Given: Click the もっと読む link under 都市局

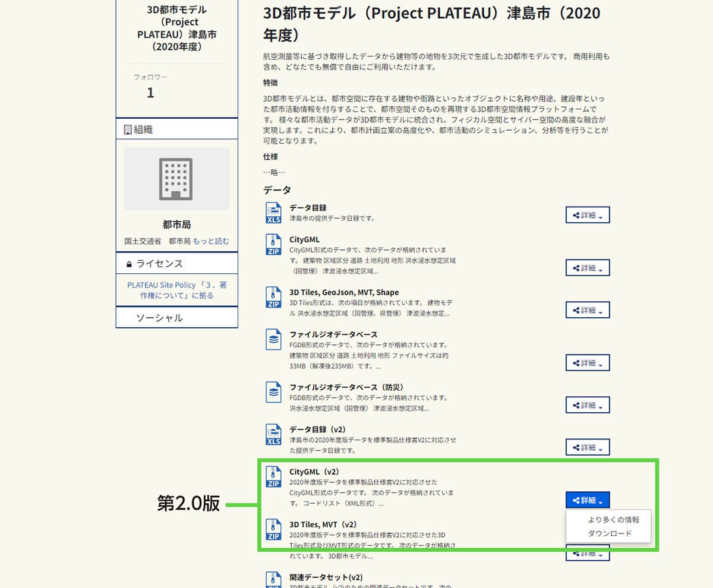Looking at the screenshot, I should [211, 241].
